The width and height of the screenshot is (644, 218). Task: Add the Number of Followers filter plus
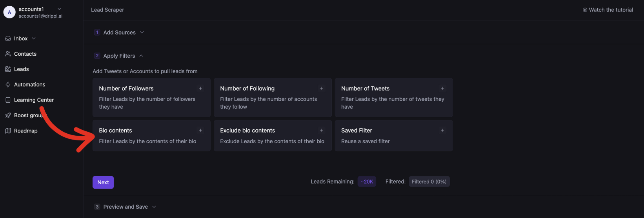tap(200, 88)
